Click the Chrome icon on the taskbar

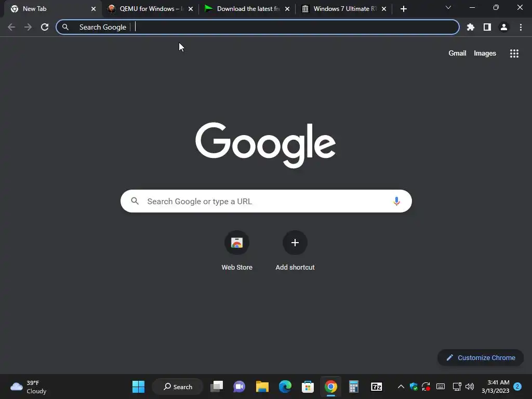pyautogui.click(x=331, y=387)
